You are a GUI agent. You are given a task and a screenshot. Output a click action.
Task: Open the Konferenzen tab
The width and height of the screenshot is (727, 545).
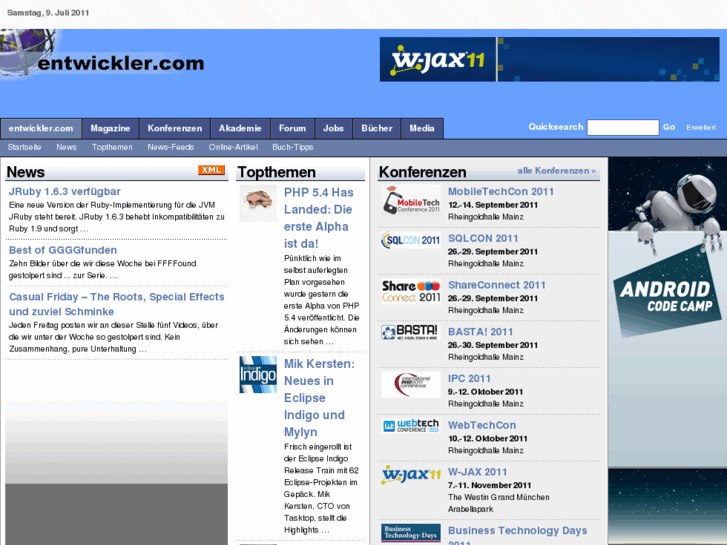[x=175, y=128]
